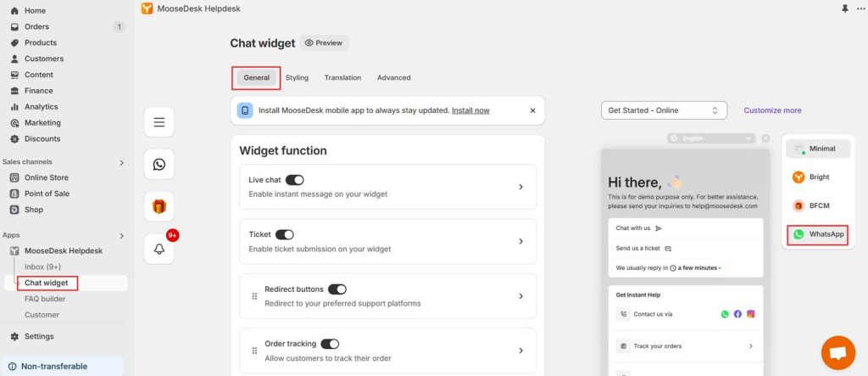Image resolution: width=868 pixels, height=376 pixels.
Task: Click the Customers person icon
Action: 14,59
